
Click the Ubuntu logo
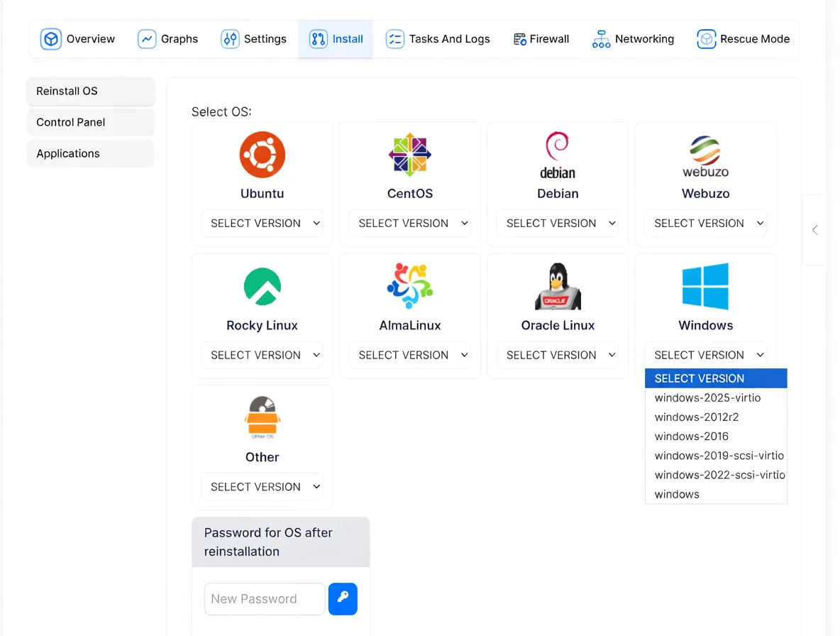tap(262, 154)
